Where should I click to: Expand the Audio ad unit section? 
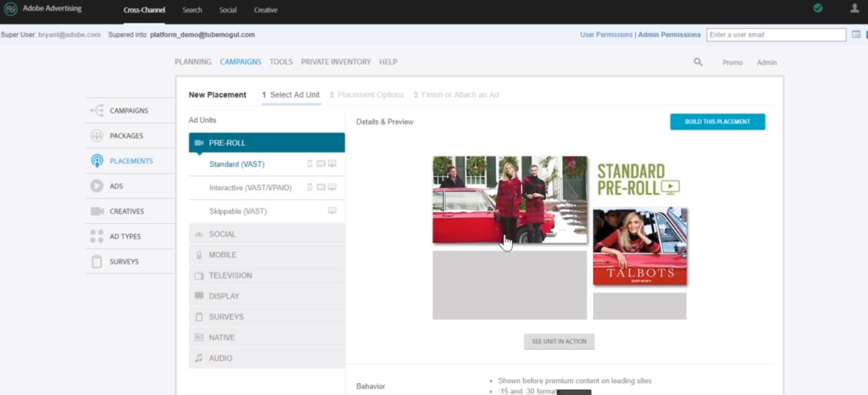pos(267,358)
